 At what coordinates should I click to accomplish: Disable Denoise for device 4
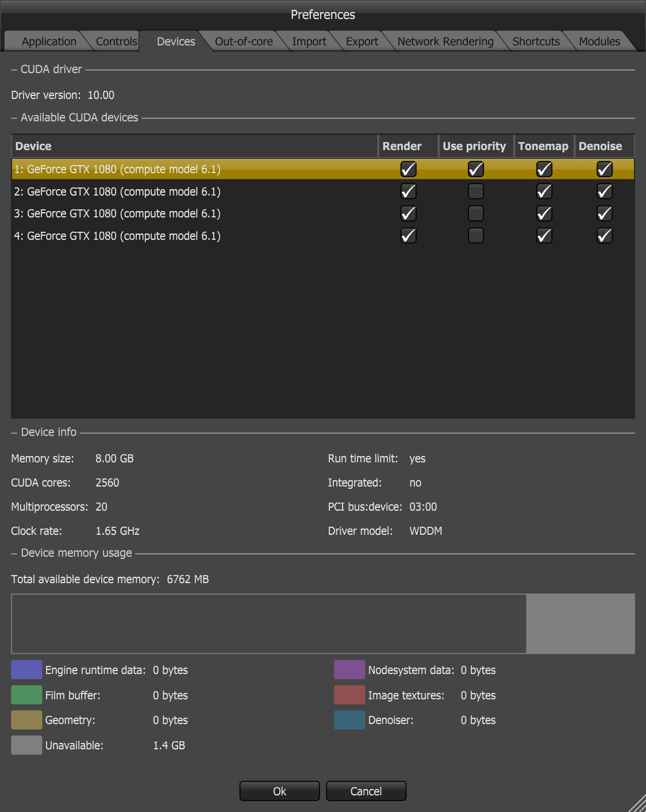(x=604, y=236)
